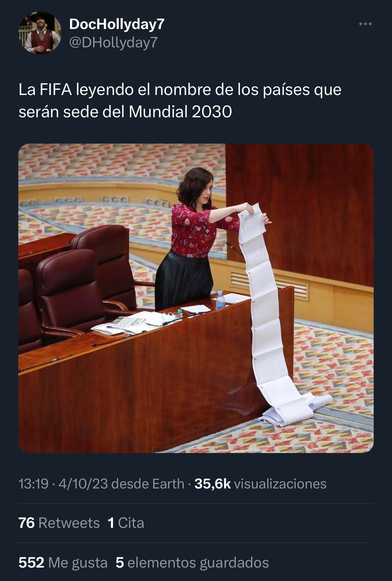Open the tweet's attached photo

196,298
